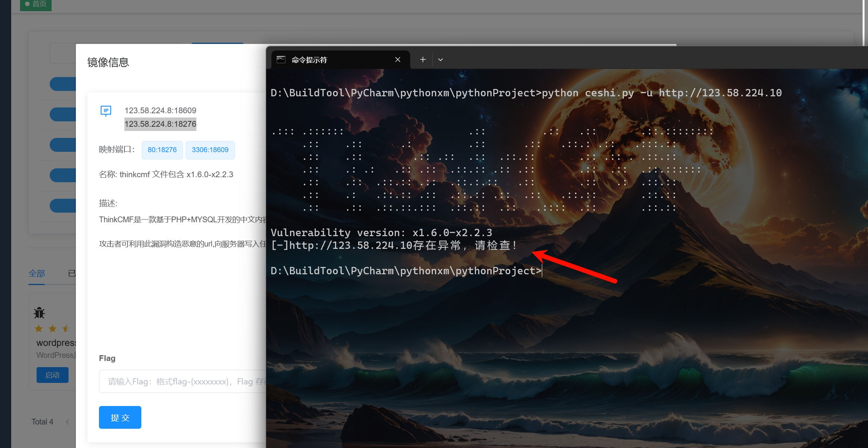Switch to the 已启动 tab
This screenshot has height=448, width=868.
pyautogui.click(x=72, y=273)
